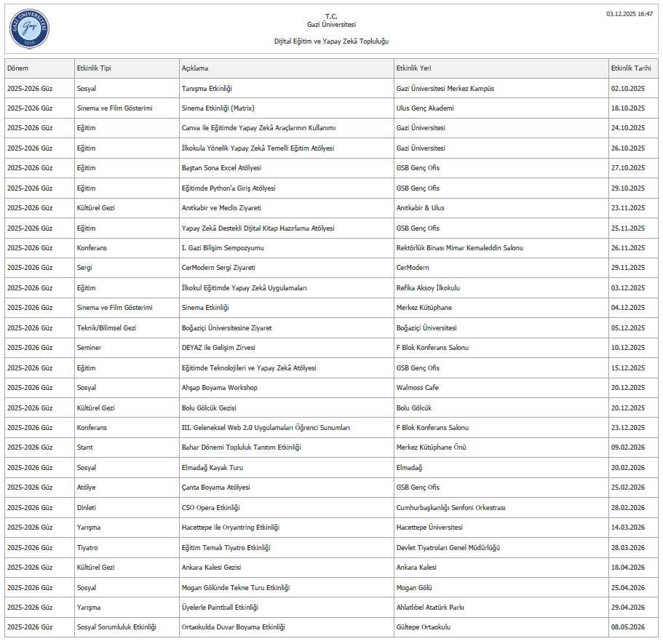Viewport: 663px width, 644px height.
Task: Click the I. Gazi Bilişim Sempozyumu entry
Action: [x=223, y=248]
